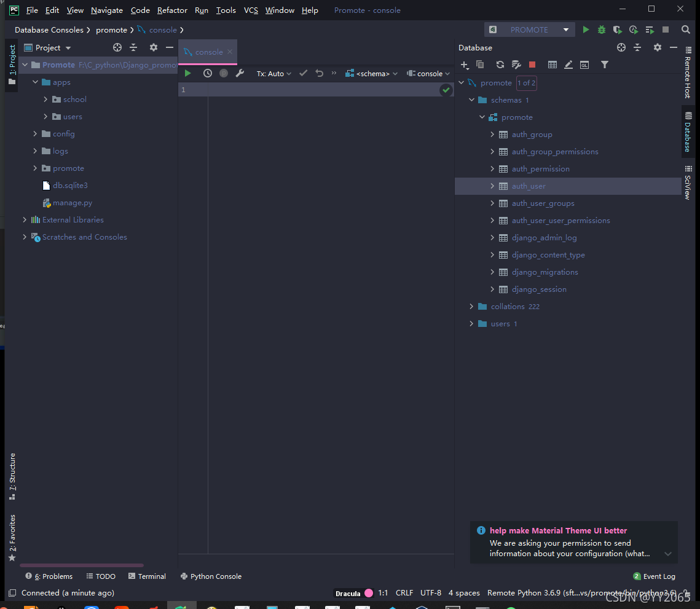This screenshot has width=700, height=609.
Task: Run with coverage icon in top toolbar
Action: [x=618, y=29]
